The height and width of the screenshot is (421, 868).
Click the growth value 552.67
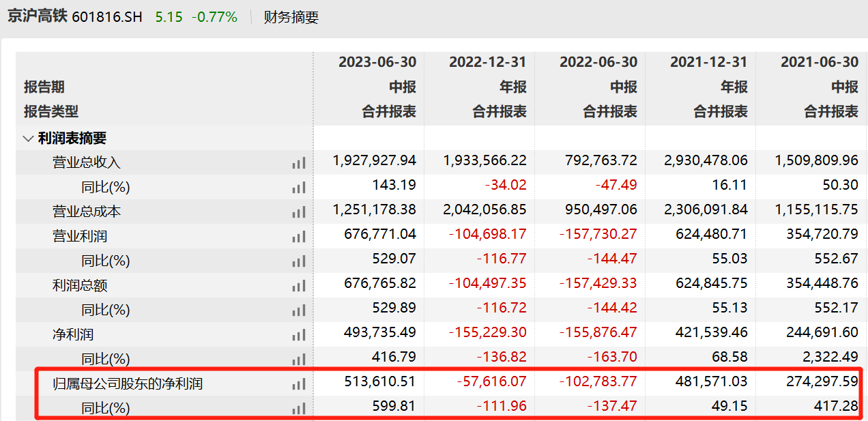coord(837,259)
